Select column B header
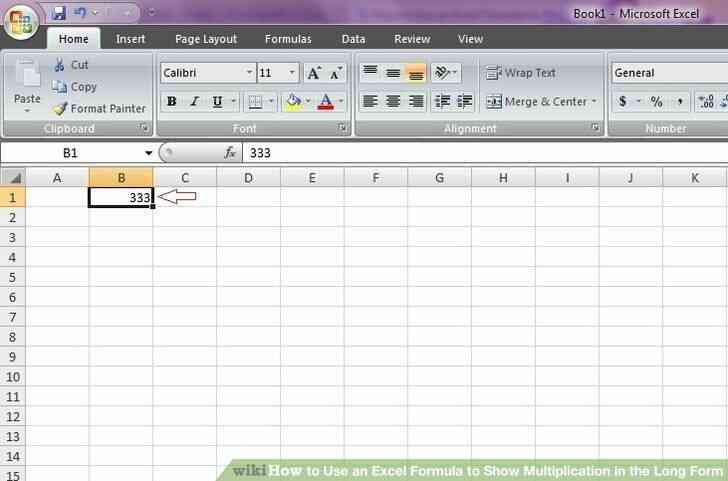Image resolution: width=728 pixels, height=481 pixels. click(x=121, y=177)
